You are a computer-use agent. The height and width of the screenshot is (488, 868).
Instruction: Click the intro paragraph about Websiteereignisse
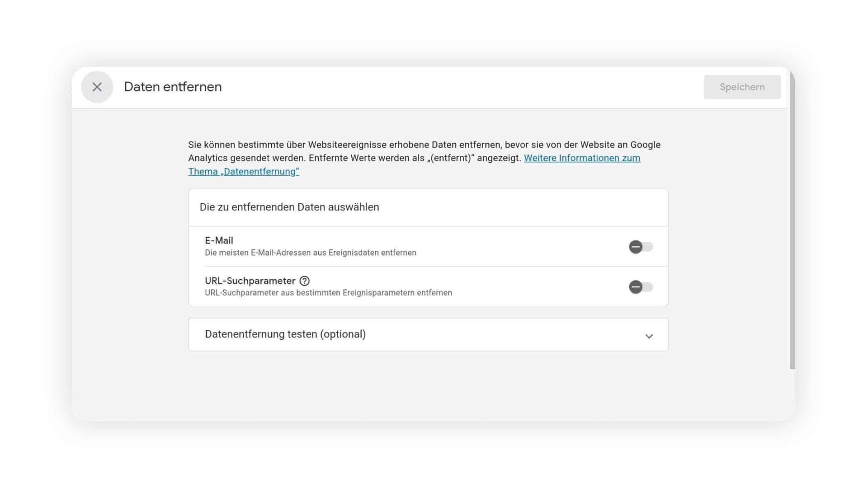coord(425,158)
